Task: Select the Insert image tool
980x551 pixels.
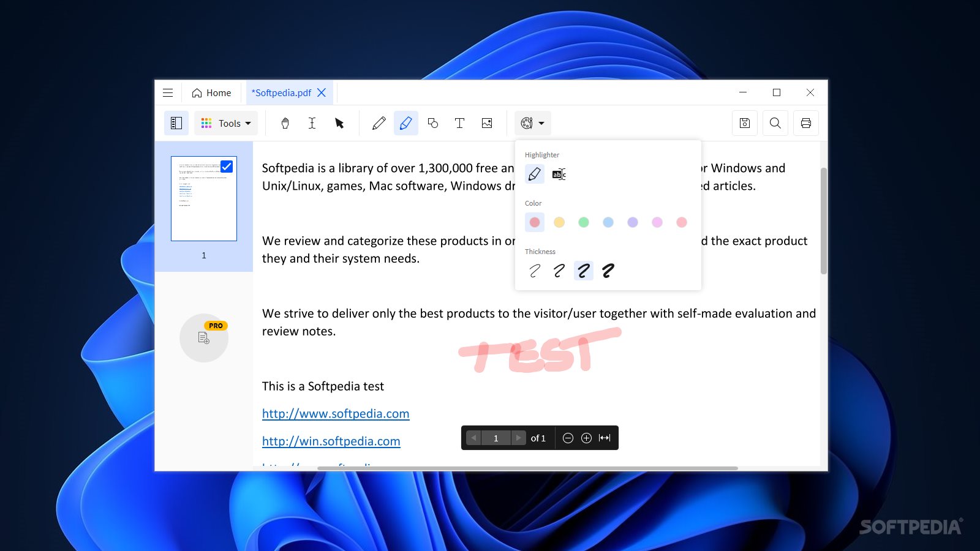Action: tap(487, 123)
